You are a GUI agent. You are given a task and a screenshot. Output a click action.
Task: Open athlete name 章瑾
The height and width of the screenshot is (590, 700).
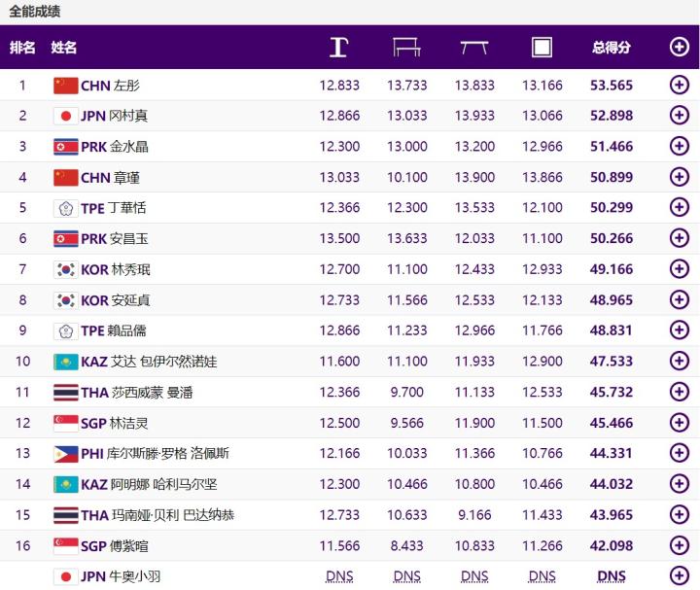click(127, 177)
